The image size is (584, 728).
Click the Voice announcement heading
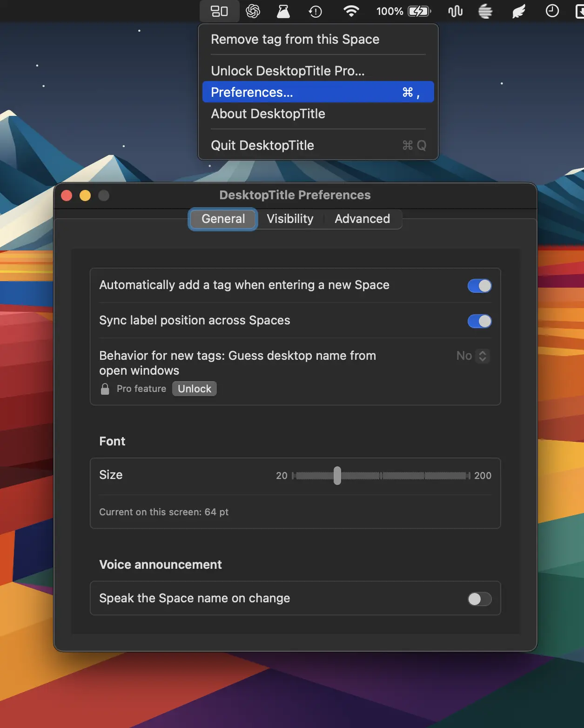[161, 565]
